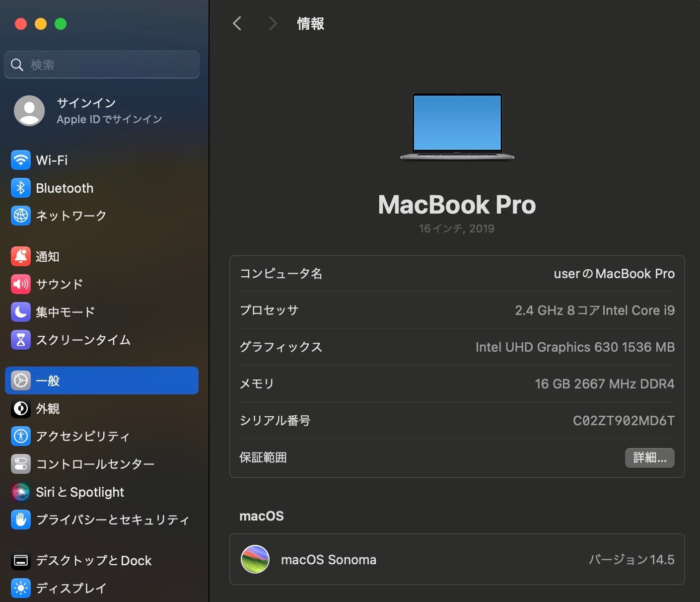Click the MacBook Pro laptop image

coord(457,127)
